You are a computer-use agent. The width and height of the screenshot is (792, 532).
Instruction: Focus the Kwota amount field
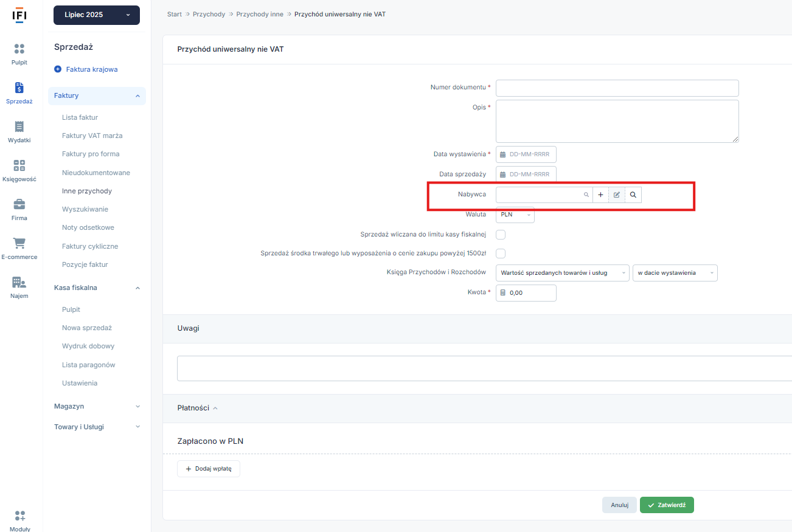[526, 293]
